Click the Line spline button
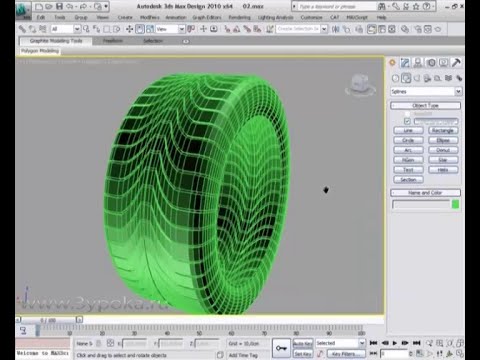The width and height of the screenshot is (480, 360). [408, 130]
